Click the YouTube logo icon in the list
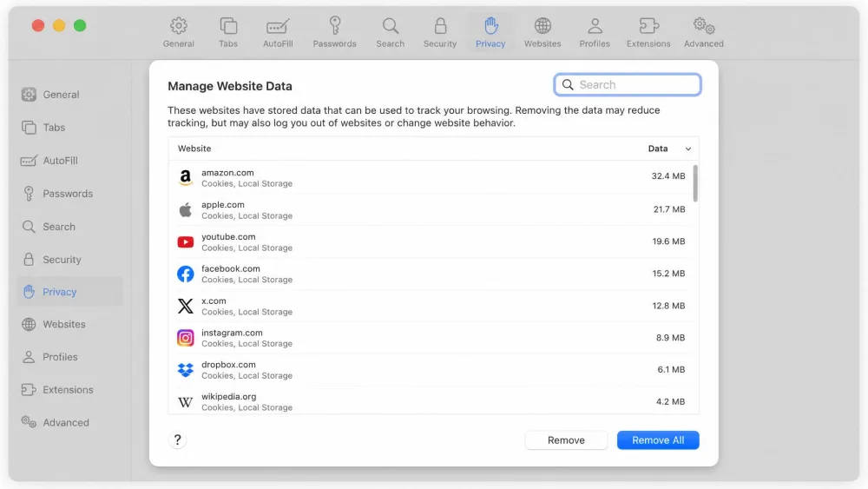Screen dimensions: 868x489 click(x=186, y=242)
